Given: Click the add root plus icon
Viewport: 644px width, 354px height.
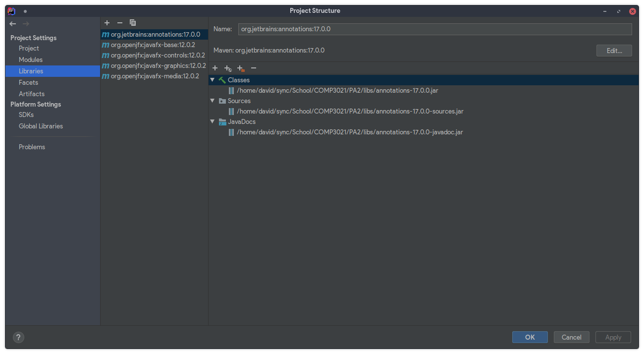Looking at the screenshot, I should 215,68.
